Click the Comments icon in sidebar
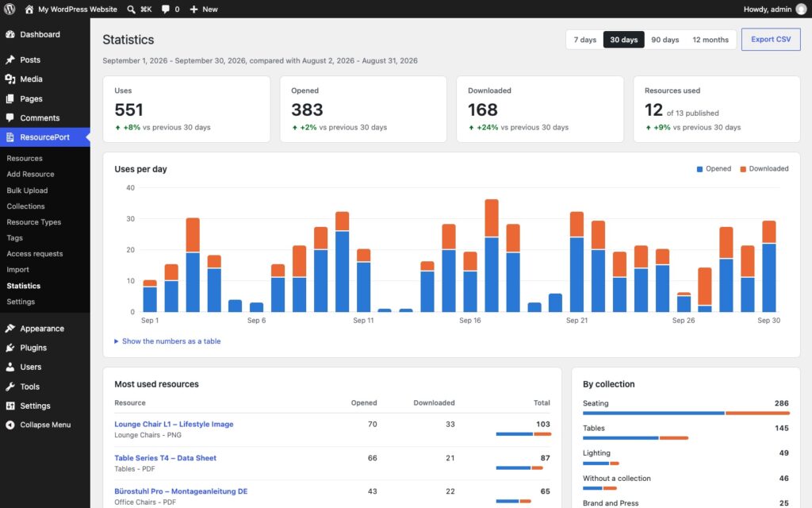Viewport: 812px width, 508px height. (10, 117)
